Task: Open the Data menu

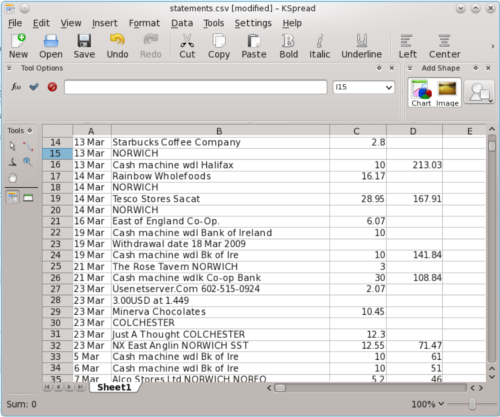Action: tap(182, 23)
